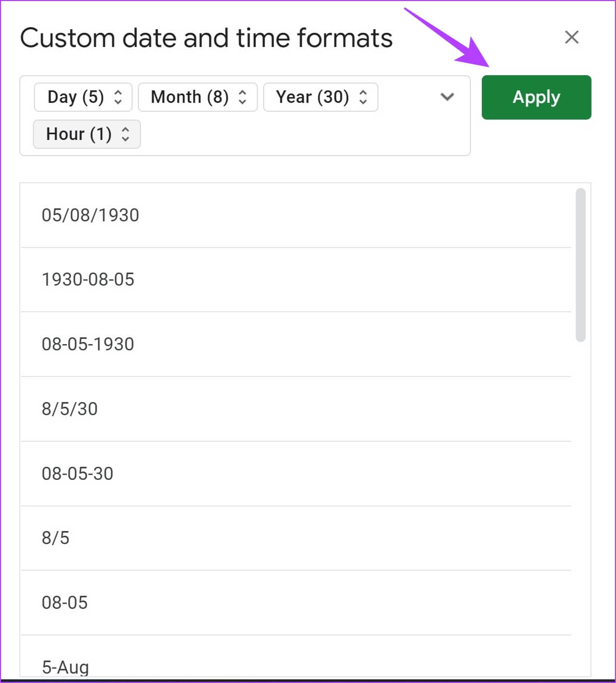The height and width of the screenshot is (683, 616).
Task: Select the 1930-08-05 date format
Action: click(x=88, y=280)
